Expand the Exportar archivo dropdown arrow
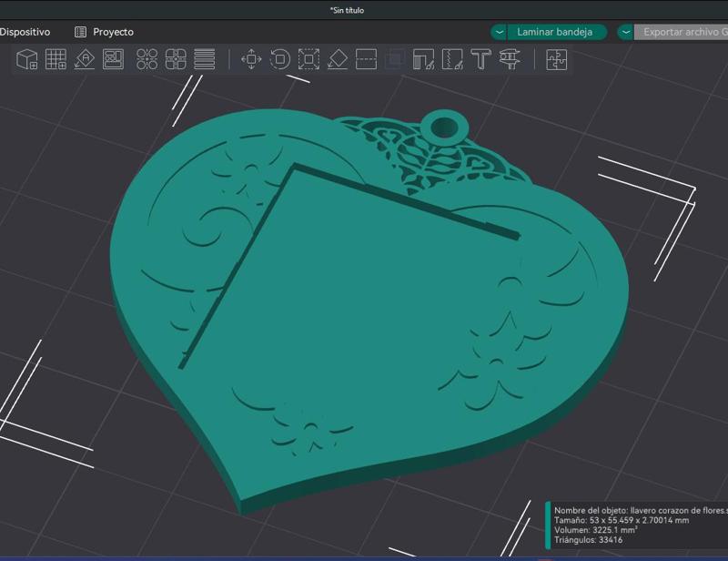Image resolution: width=728 pixels, height=561 pixels. point(626,32)
